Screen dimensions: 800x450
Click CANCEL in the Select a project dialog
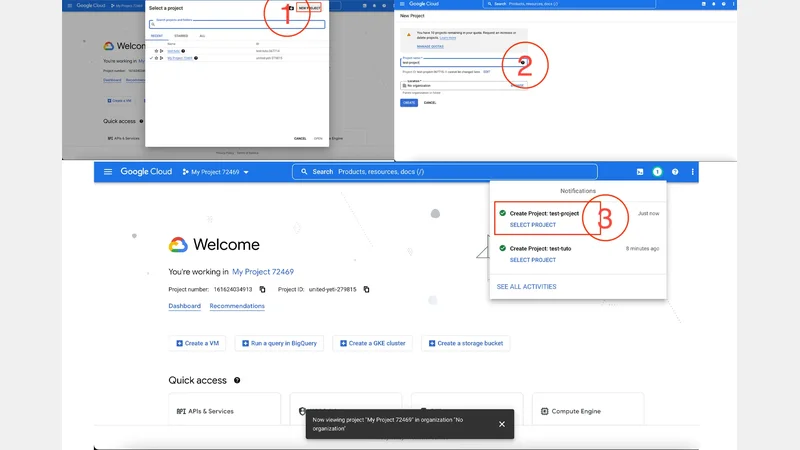300,139
